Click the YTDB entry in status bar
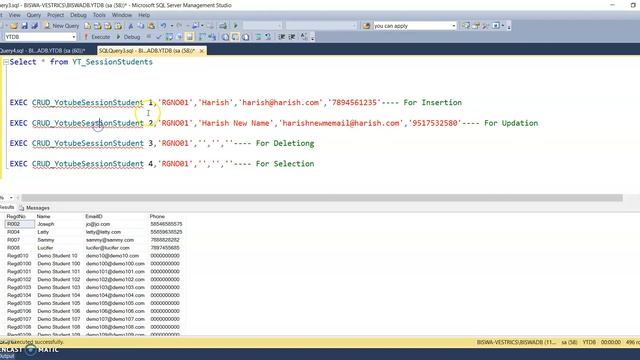The height and width of the screenshot is (360, 640). pos(589,342)
